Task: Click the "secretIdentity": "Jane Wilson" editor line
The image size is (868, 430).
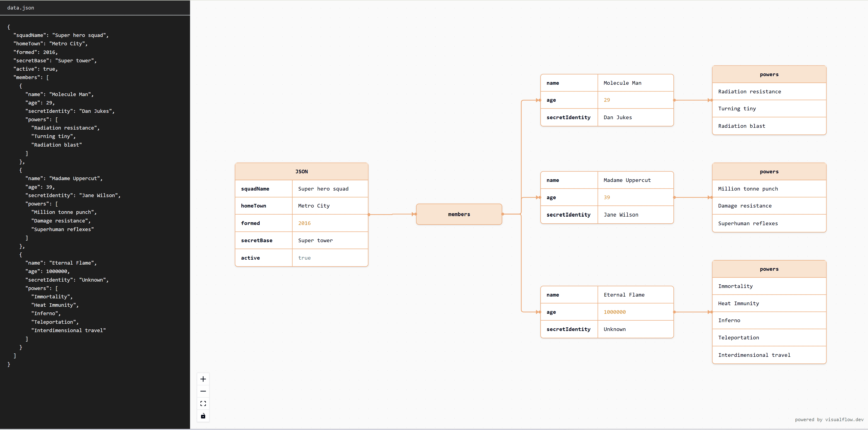Action: point(73,195)
